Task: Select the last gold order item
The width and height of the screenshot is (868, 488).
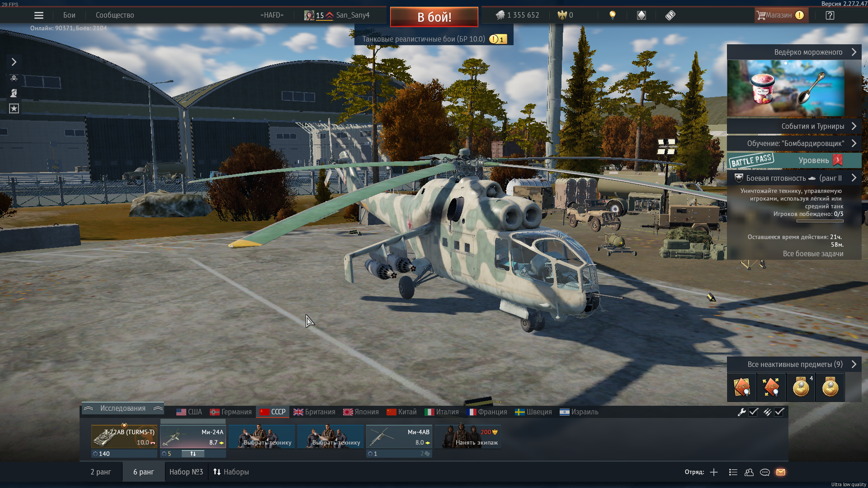Action: point(830,387)
